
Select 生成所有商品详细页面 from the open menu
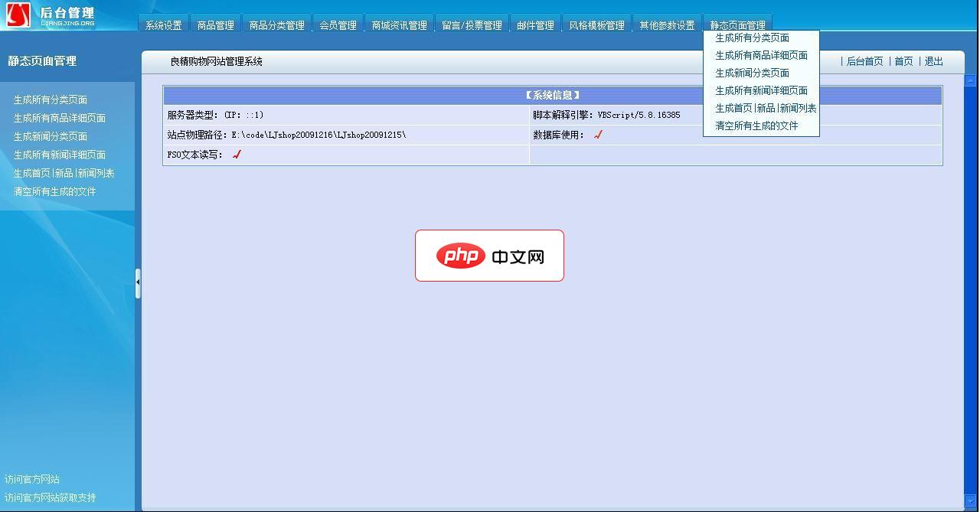761,54
